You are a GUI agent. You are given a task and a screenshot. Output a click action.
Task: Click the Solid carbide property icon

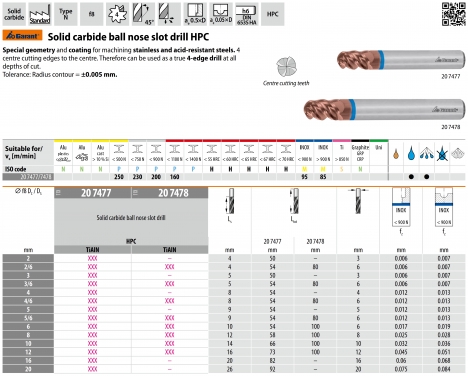tap(14, 14)
